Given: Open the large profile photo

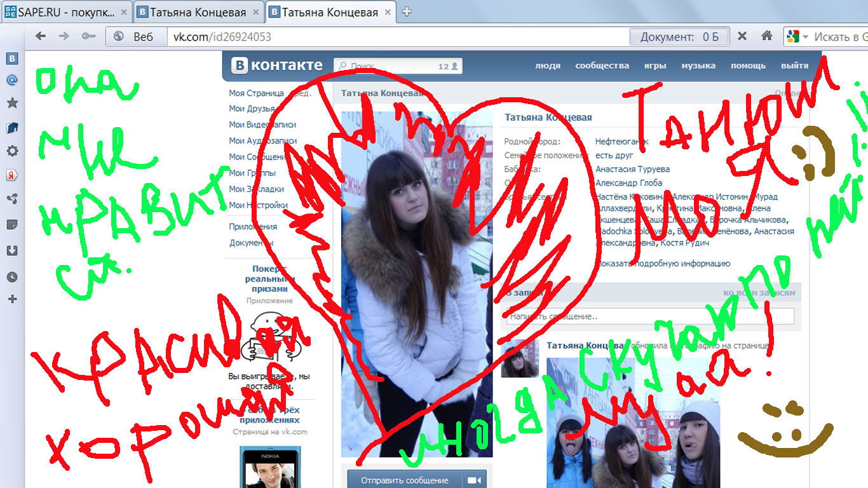Looking at the screenshot, I should click(417, 284).
